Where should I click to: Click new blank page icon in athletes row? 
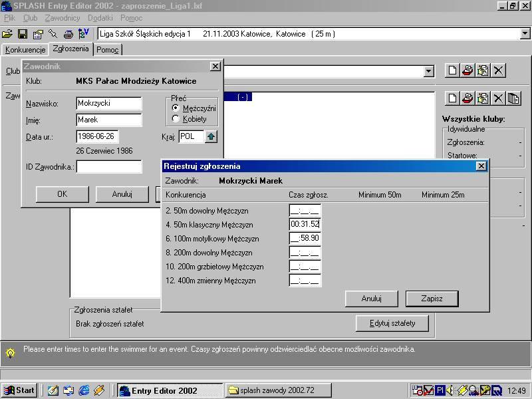pyautogui.click(x=452, y=98)
